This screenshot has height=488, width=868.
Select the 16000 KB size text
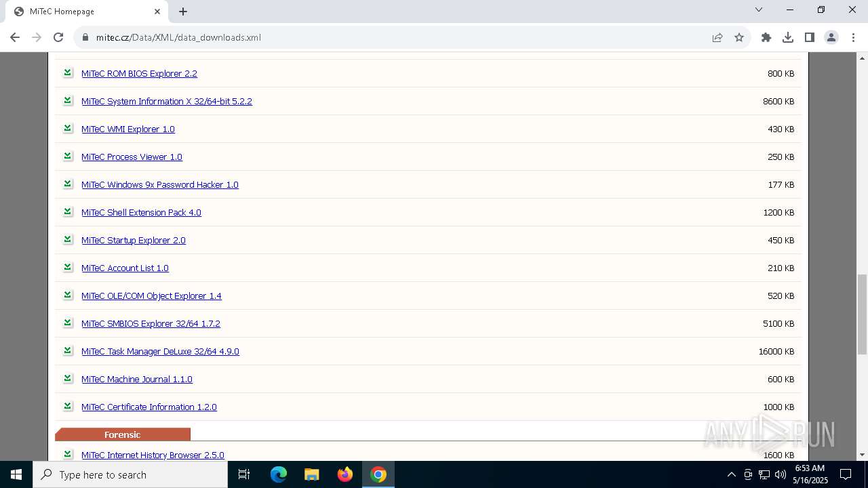click(776, 351)
